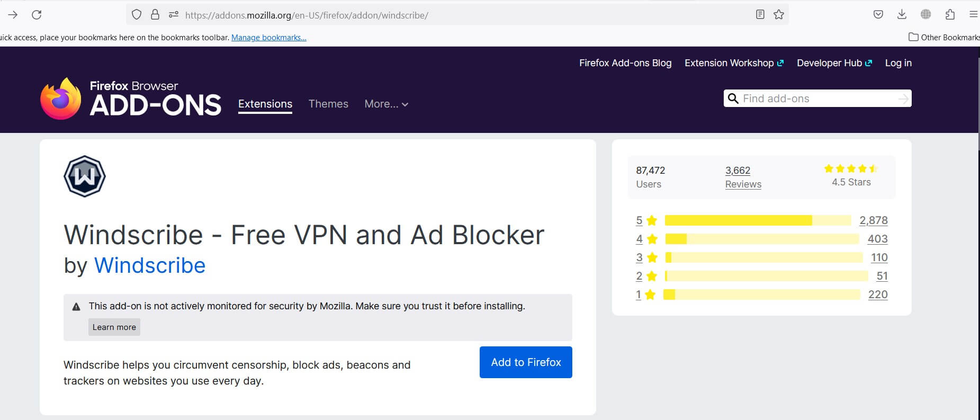This screenshot has width=980, height=420.
Task: Open the Windscribe author link
Action: [x=150, y=265]
